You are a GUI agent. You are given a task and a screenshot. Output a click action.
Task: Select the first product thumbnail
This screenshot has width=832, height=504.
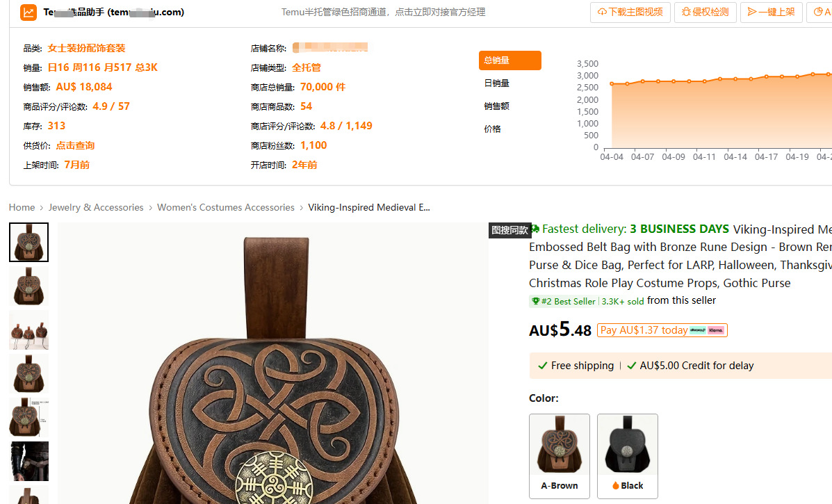point(28,243)
